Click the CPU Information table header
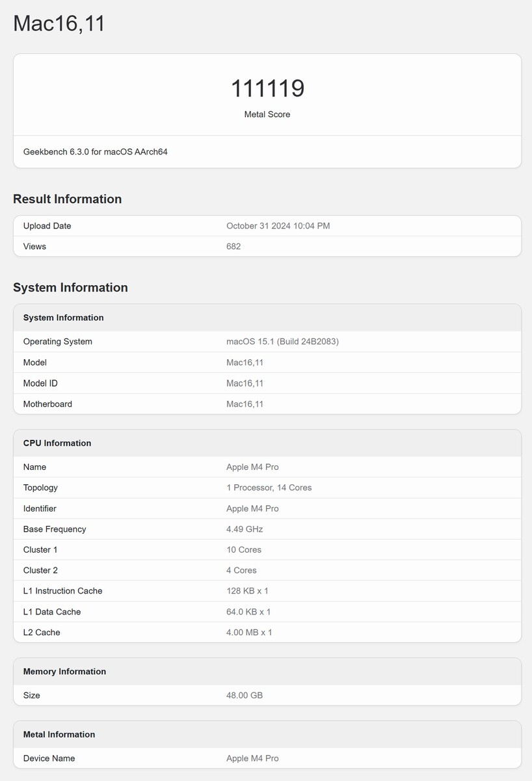Screen dimensions: 532x781 pyautogui.click(x=57, y=443)
